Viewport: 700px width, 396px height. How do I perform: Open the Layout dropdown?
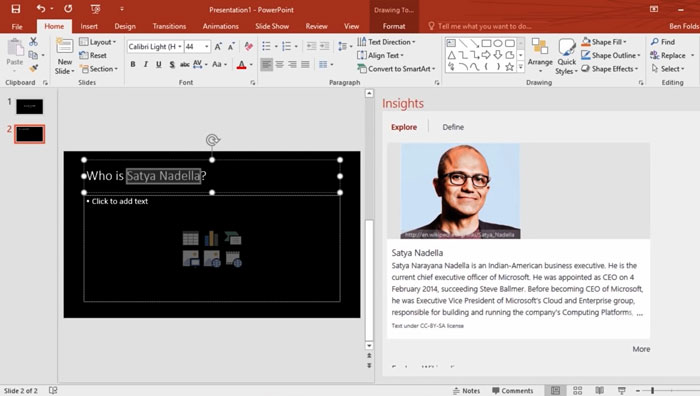[x=98, y=42]
